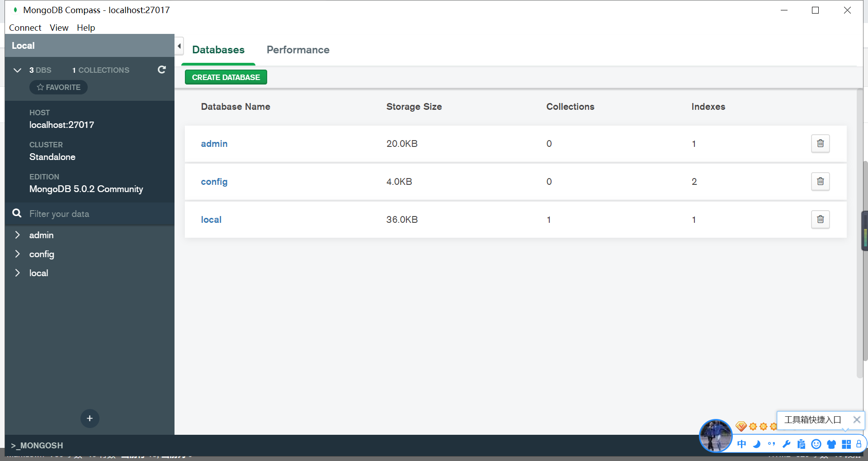
Task: Click the Local connection title
Action: (x=23, y=46)
